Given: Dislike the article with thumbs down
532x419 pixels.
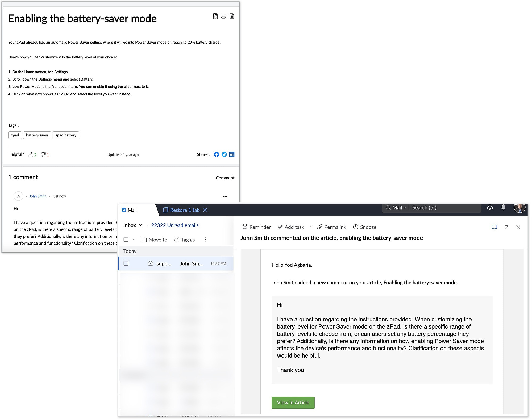Looking at the screenshot, I should click(43, 155).
